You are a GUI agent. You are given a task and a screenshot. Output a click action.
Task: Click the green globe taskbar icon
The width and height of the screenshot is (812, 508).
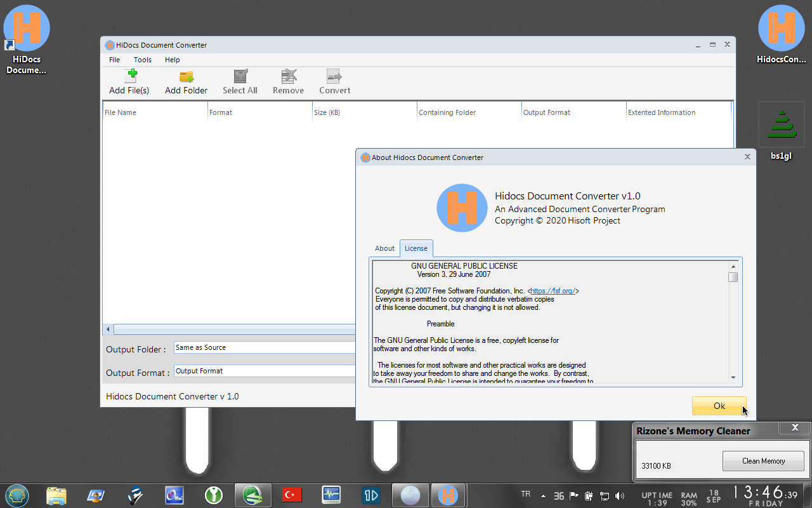[252, 495]
